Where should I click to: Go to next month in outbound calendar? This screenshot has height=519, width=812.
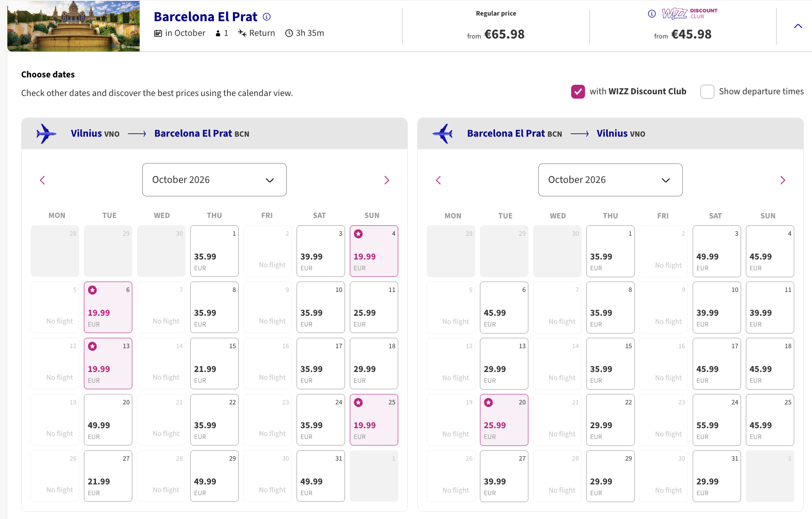387,180
